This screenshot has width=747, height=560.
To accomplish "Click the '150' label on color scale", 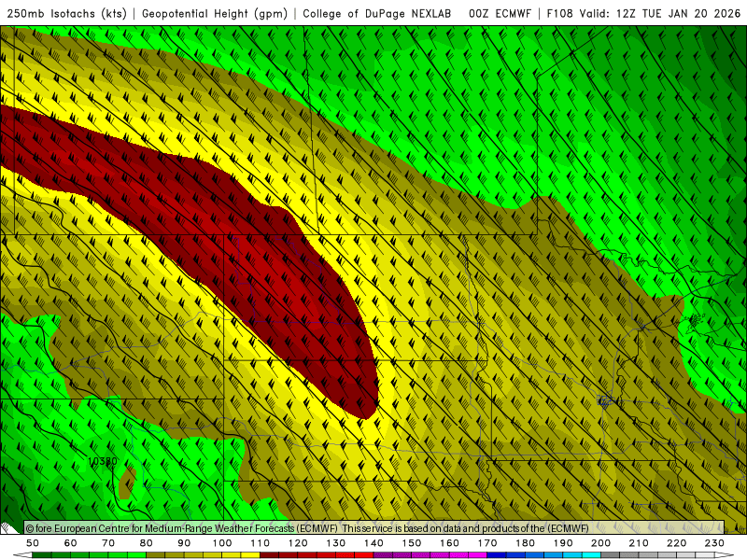I will tap(412, 543).
